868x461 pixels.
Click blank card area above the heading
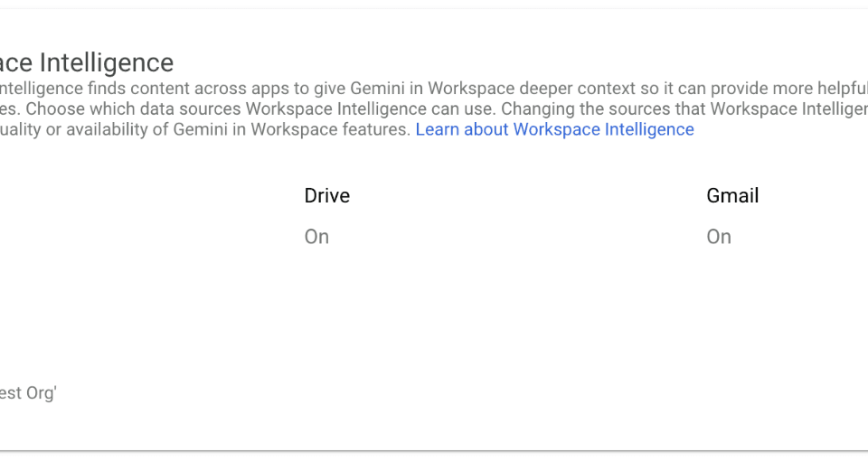click(434, 27)
